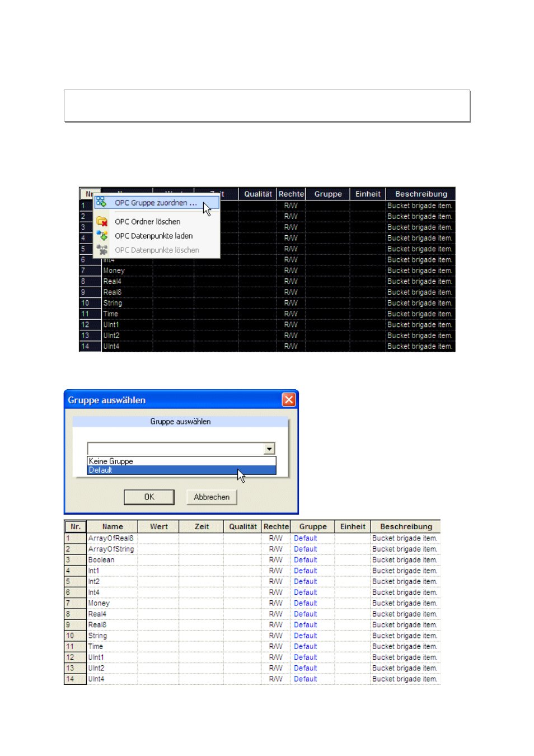Select 'Default' in the group dropdown list
Screen dimensions: 534x756
[181, 470]
